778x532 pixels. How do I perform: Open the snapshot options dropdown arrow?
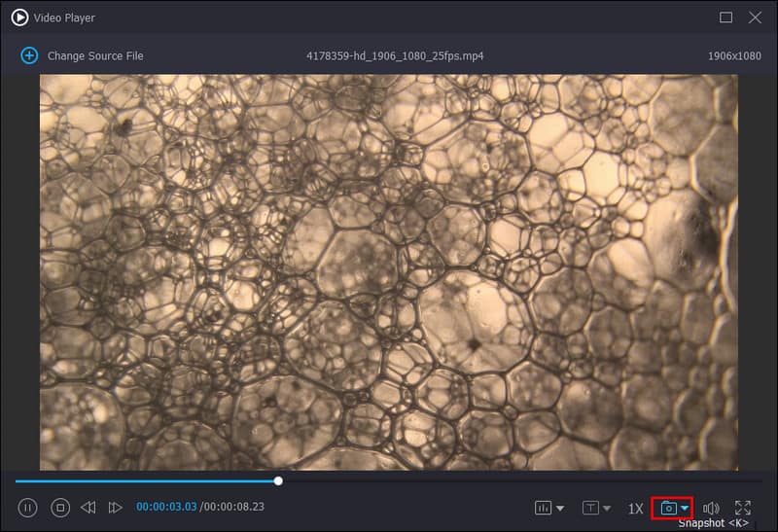coord(685,508)
